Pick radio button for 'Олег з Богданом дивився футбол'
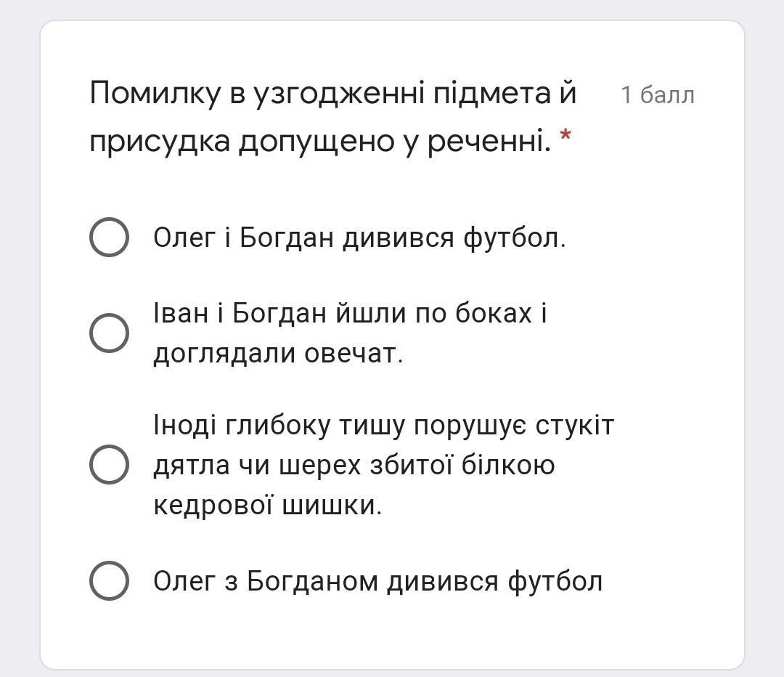This screenshot has height=677, width=784. pos(109,581)
